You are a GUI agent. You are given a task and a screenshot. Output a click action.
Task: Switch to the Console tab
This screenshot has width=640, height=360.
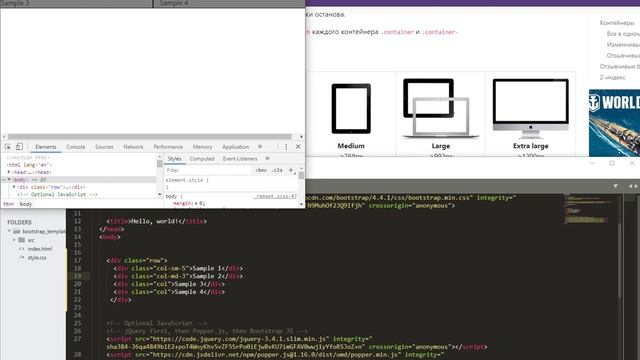pyautogui.click(x=76, y=147)
